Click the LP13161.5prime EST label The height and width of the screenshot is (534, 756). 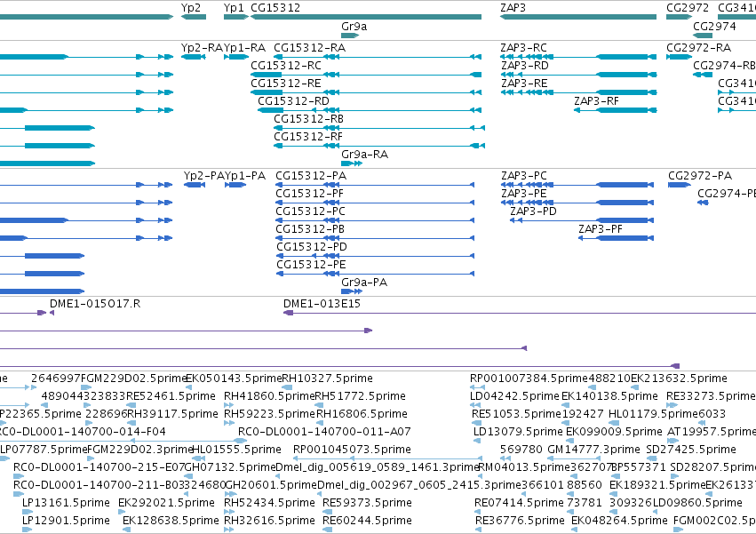pyautogui.click(x=66, y=503)
